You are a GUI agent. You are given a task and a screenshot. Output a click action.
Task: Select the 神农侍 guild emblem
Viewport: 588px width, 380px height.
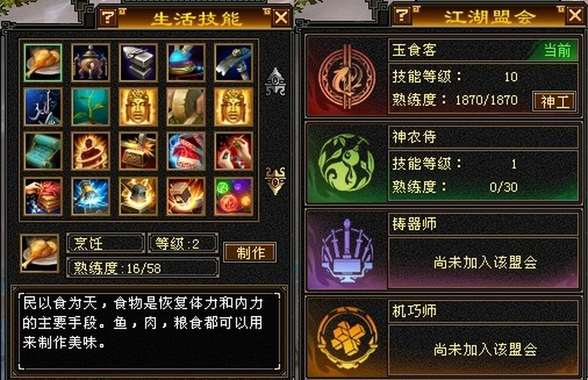tap(346, 163)
